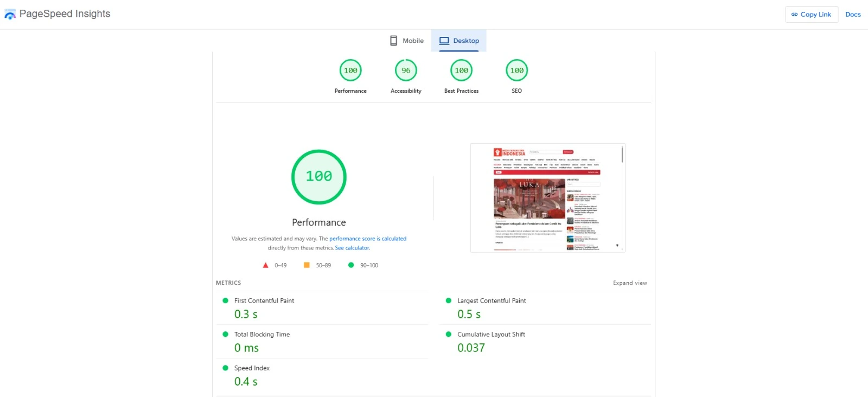
Task: Click the orange square 50–89 legend icon
Action: (x=307, y=265)
